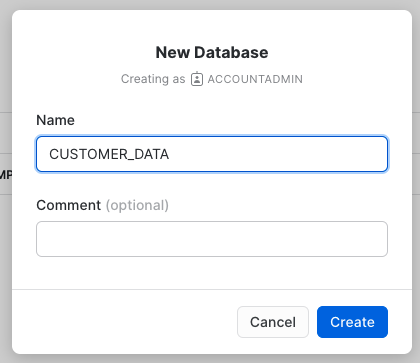
Task: Click the Comment (optional) label
Action: tap(102, 205)
